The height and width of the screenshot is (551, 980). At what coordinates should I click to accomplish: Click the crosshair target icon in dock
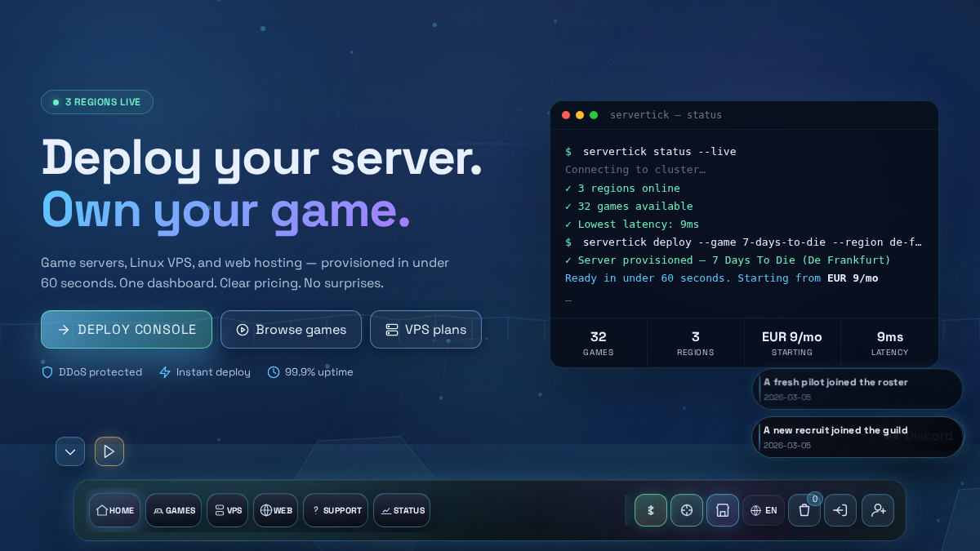coord(687,510)
